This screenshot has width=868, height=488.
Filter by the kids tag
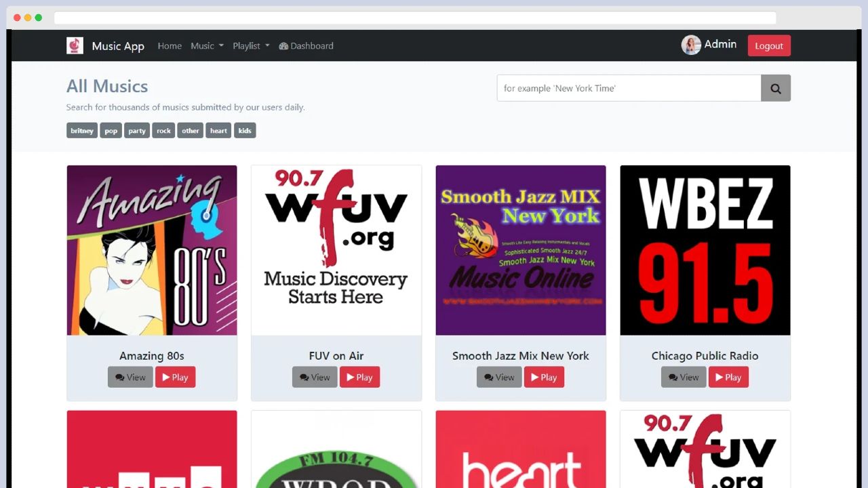245,130
